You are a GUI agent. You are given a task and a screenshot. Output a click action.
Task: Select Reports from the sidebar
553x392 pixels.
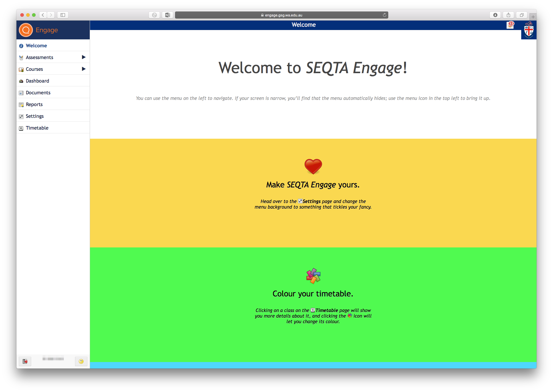tap(34, 104)
